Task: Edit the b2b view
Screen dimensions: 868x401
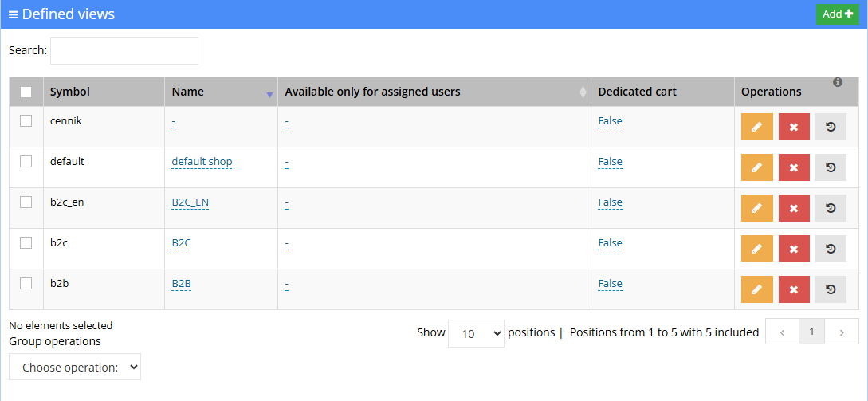Action: [756, 289]
